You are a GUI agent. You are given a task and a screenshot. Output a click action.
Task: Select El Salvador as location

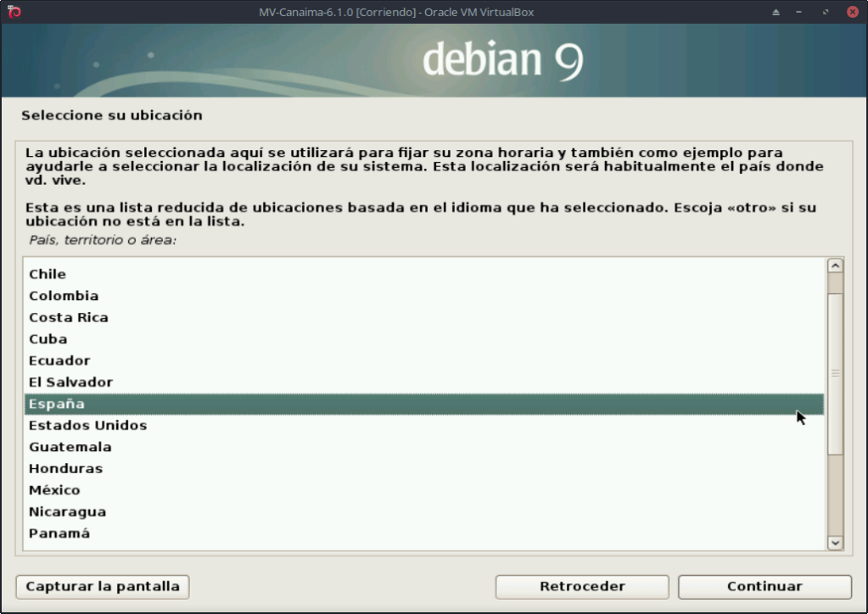(x=70, y=382)
